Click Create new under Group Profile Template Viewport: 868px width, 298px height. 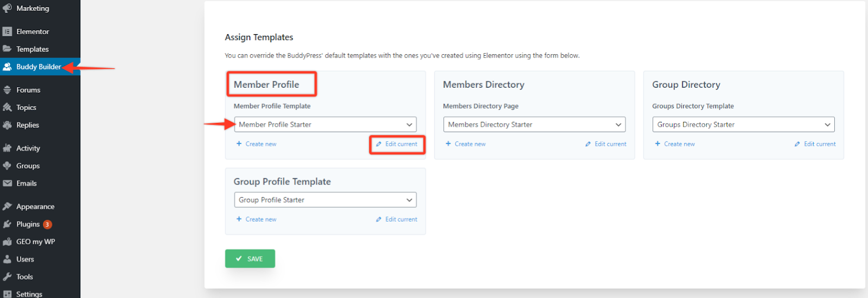coord(257,219)
